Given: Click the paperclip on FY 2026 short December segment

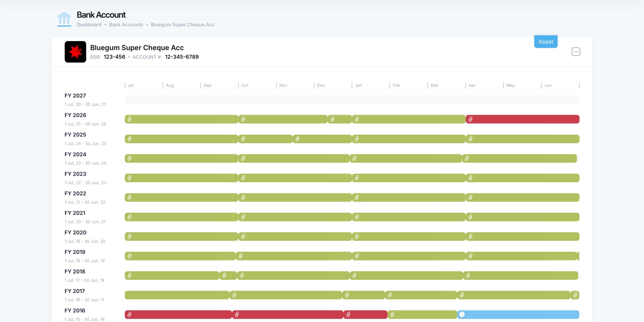Looking at the screenshot, I should [x=332, y=119].
